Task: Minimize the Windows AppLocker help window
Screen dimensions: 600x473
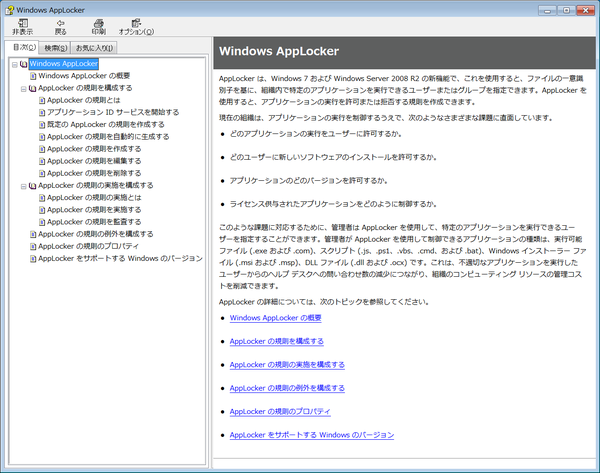Action: (x=548, y=10)
